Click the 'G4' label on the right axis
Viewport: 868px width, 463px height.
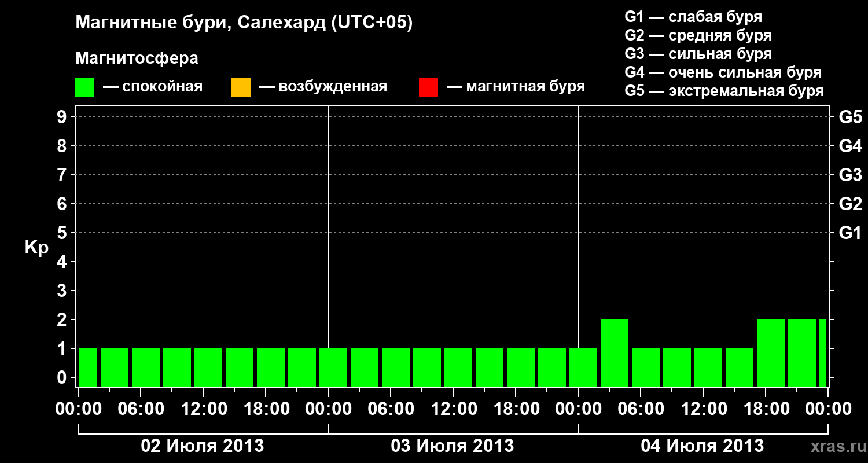[x=851, y=146]
